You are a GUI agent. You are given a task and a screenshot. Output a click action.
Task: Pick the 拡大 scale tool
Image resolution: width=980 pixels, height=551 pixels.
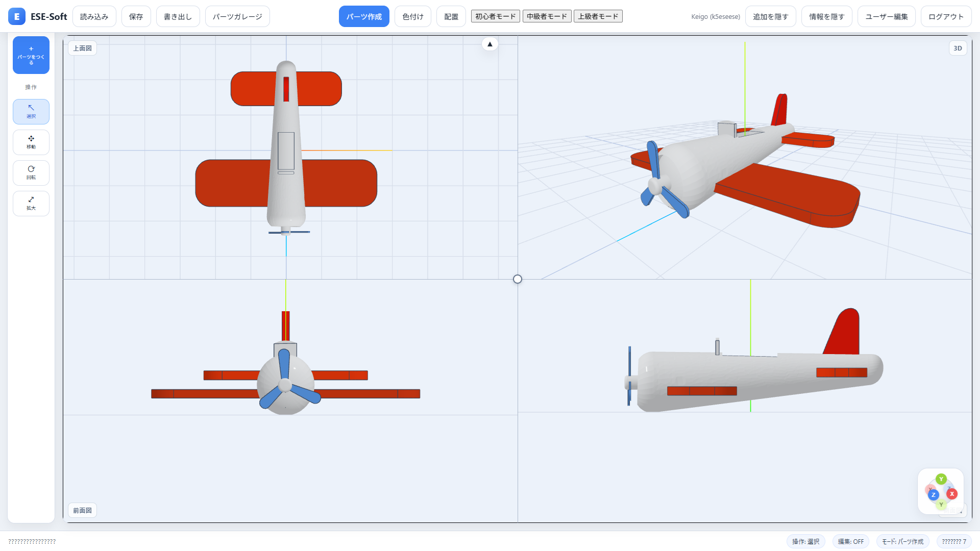31,204
